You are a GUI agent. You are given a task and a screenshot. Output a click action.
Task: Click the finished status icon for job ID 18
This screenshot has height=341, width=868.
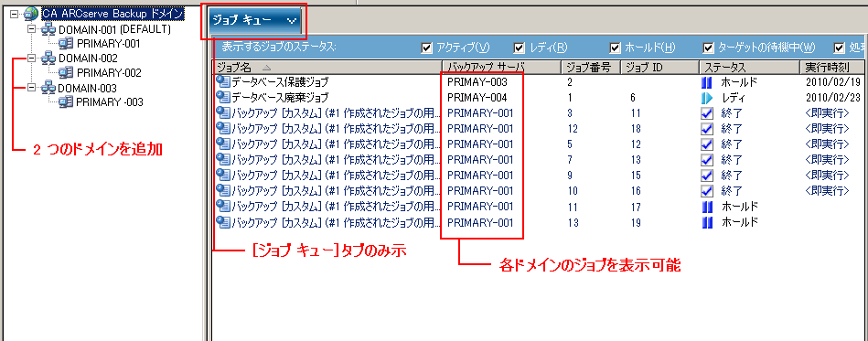707,130
